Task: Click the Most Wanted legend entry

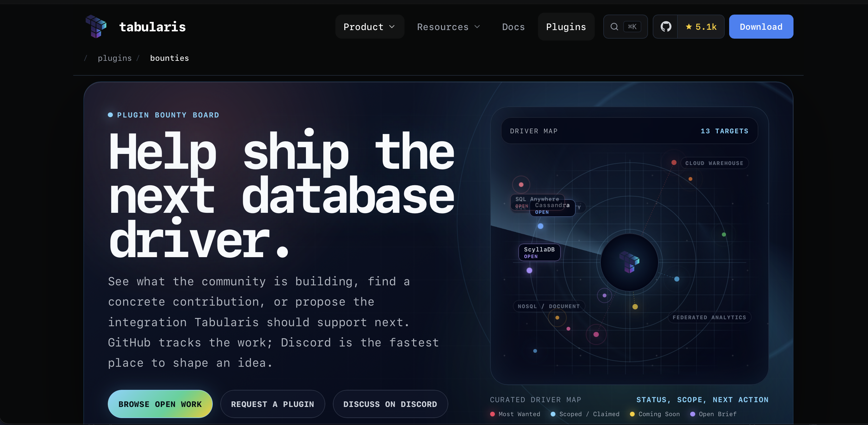Action: (x=515, y=414)
